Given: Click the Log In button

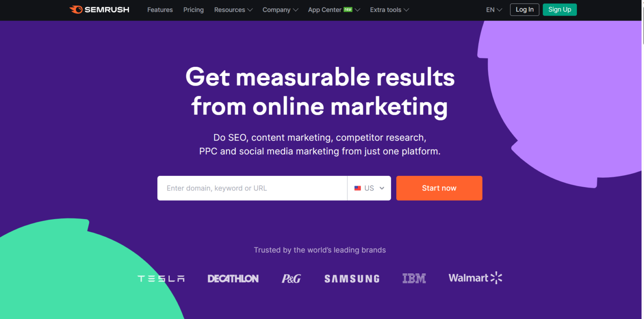Looking at the screenshot, I should [x=524, y=9].
